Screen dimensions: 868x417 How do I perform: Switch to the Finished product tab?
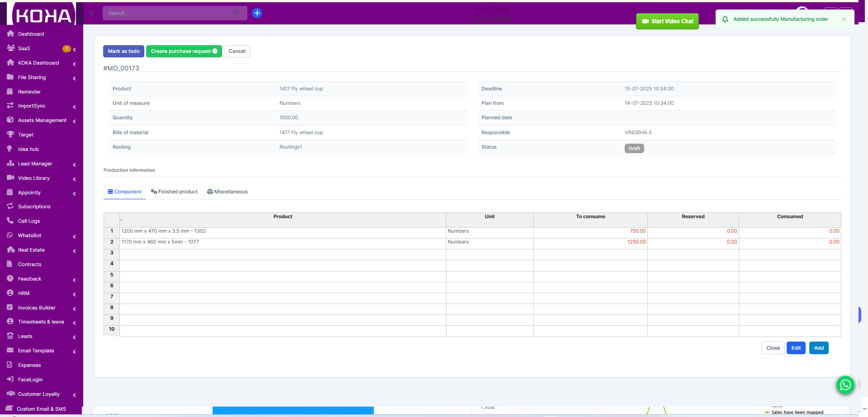(x=174, y=192)
